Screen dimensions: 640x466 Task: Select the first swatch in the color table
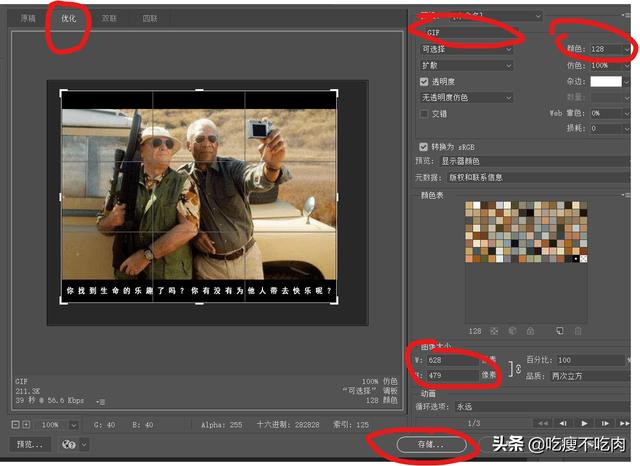tap(469, 205)
